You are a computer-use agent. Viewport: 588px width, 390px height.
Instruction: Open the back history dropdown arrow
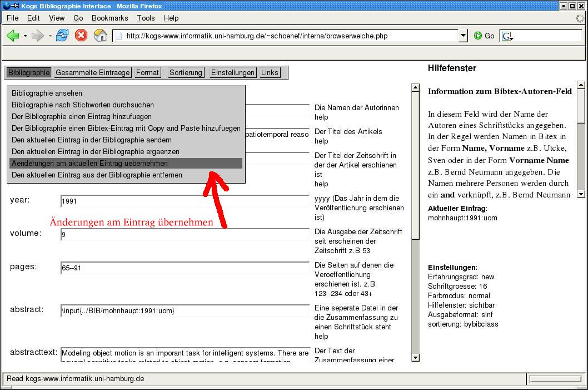(x=25, y=36)
